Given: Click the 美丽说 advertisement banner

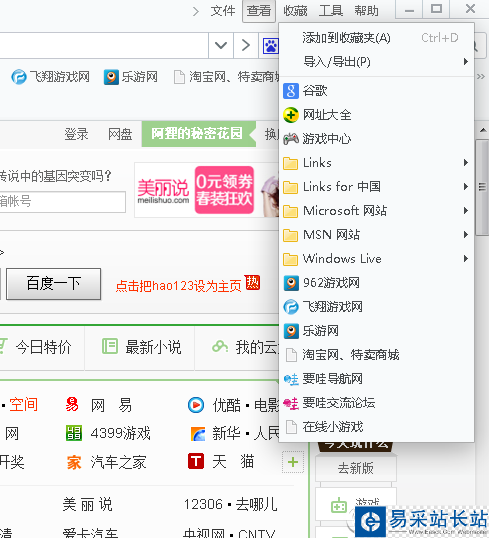Looking at the screenshot, I should [207, 190].
